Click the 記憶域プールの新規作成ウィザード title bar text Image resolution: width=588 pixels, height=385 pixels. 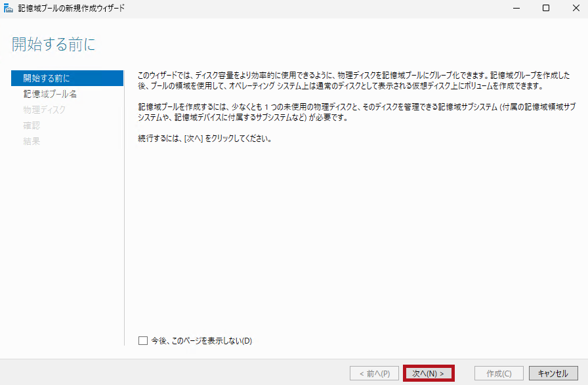(71, 9)
